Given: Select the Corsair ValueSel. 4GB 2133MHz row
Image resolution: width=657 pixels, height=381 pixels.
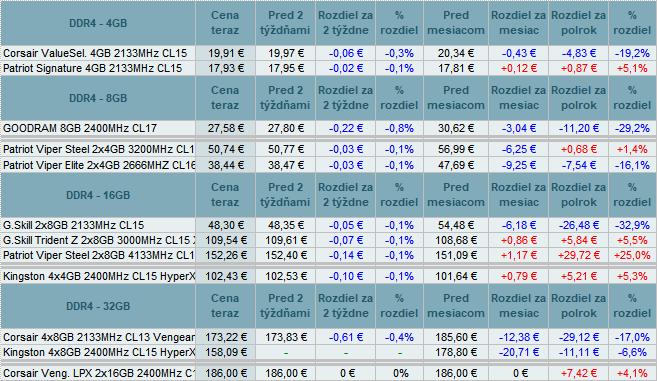Looking at the screenshot, I should point(328,53).
